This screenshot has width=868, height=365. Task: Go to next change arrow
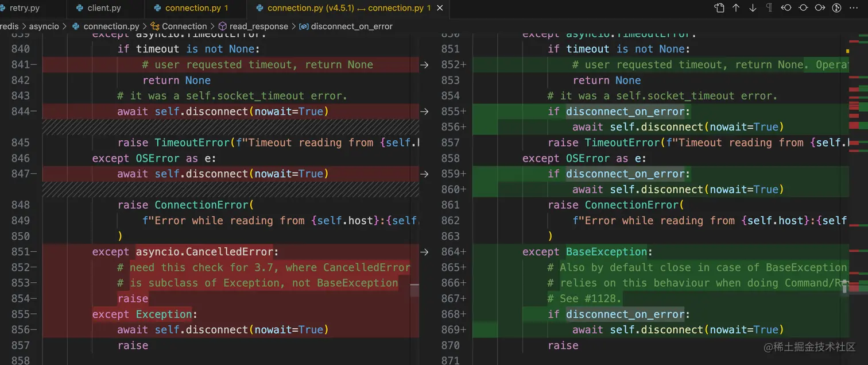753,8
